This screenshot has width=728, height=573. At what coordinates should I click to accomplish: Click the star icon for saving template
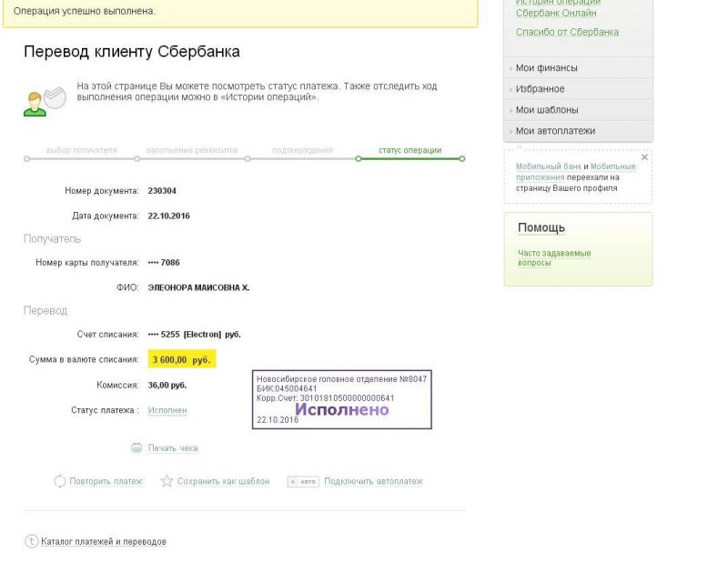pyautogui.click(x=167, y=481)
